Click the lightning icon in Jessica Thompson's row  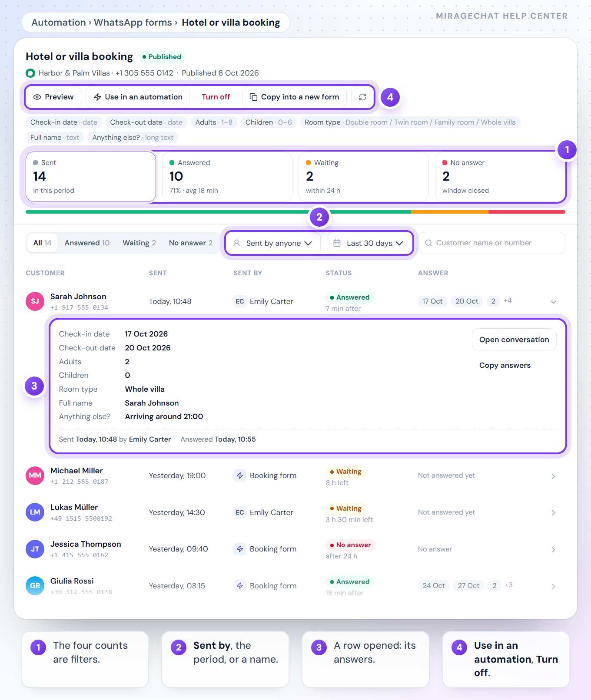(x=240, y=549)
